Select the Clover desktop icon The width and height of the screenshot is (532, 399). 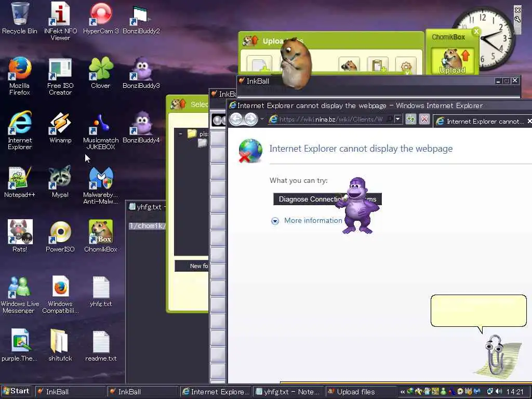pos(101,73)
